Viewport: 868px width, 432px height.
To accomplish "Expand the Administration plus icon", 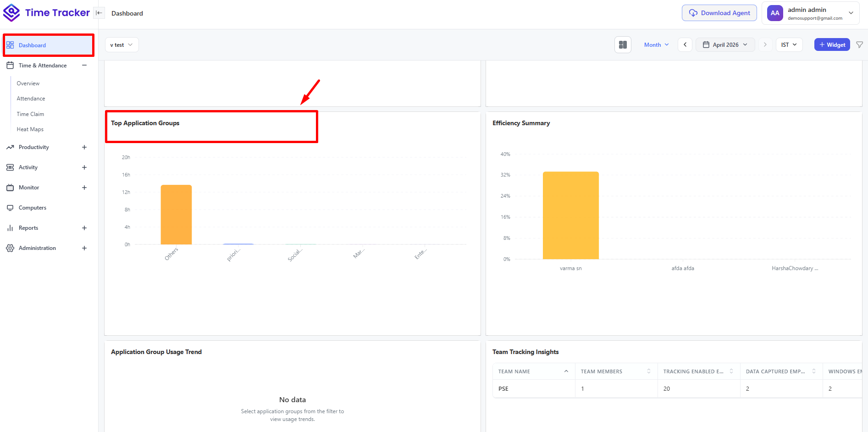I will tap(84, 248).
